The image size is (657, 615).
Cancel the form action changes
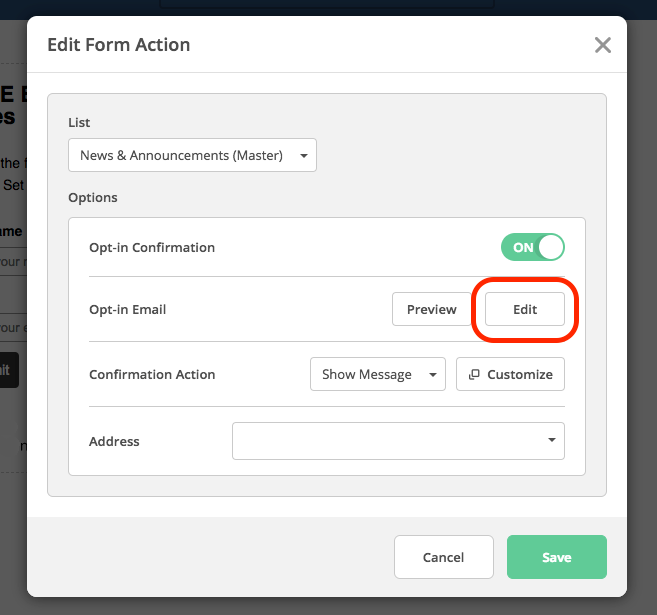coord(443,557)
